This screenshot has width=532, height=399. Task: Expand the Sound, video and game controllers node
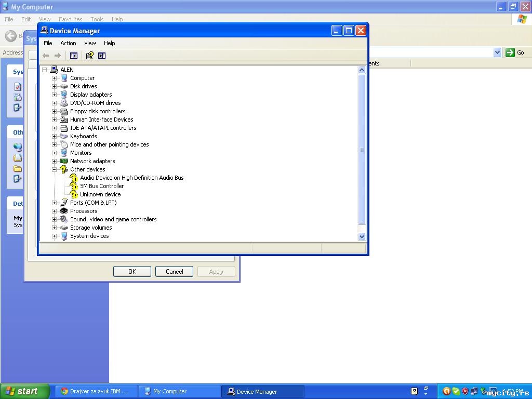(x=54, y=219)
